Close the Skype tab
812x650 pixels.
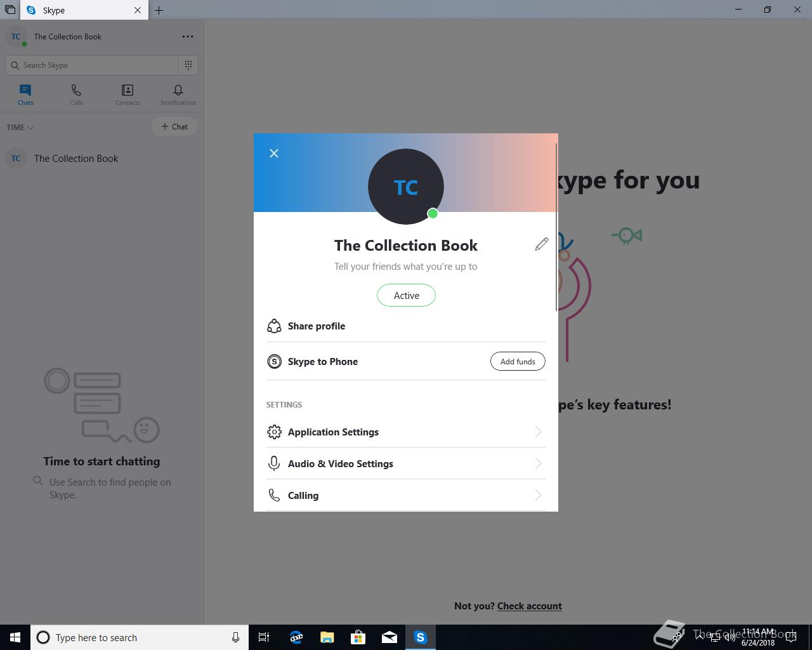tap(138, 10)
